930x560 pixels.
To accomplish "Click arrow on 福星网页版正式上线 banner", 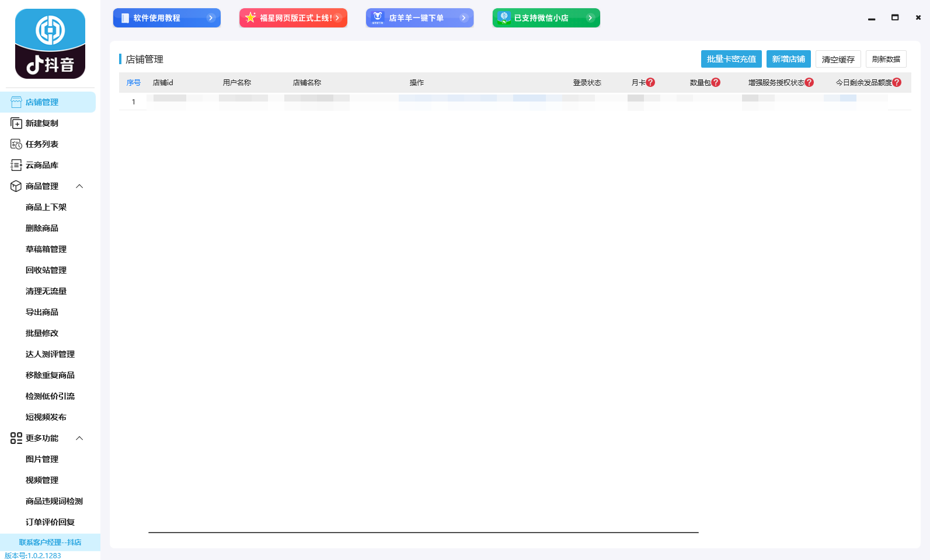I will pyautogui.click(x=337, y=18).
